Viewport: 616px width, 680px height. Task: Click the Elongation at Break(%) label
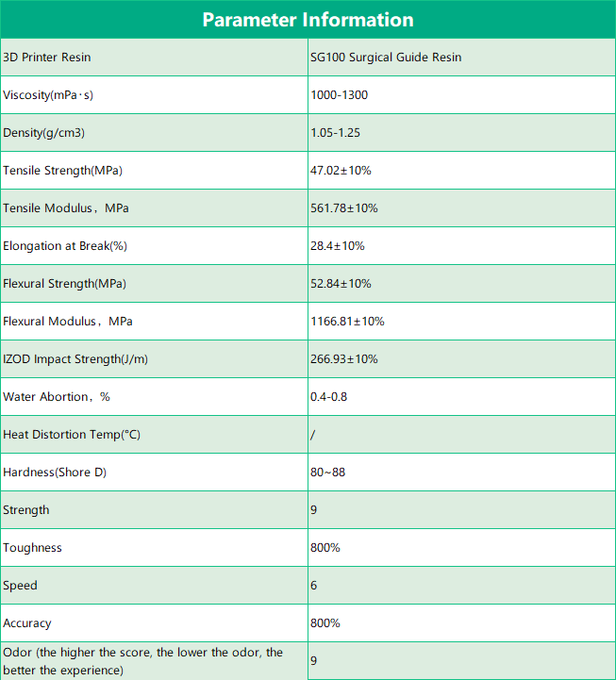(x=65, y=246)
